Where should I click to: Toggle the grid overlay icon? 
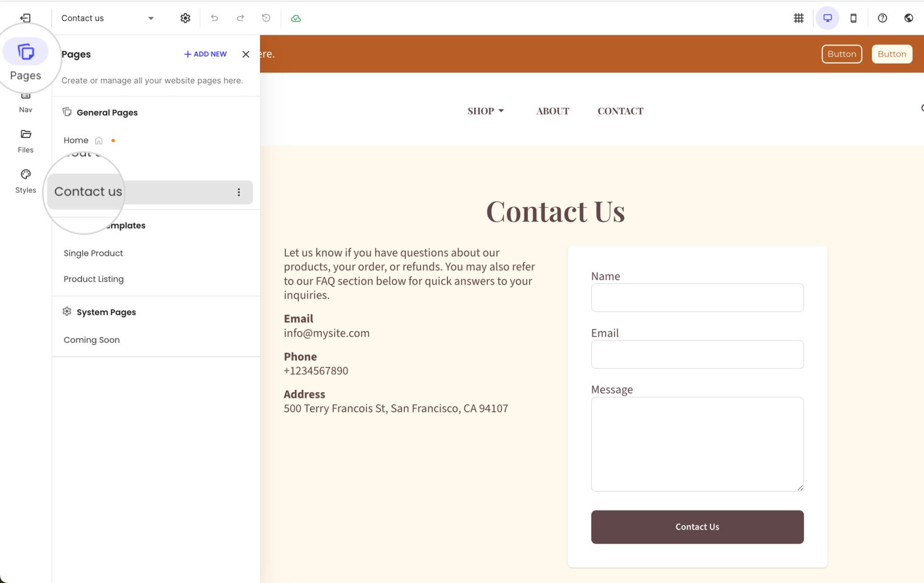(x=798, y=18)
